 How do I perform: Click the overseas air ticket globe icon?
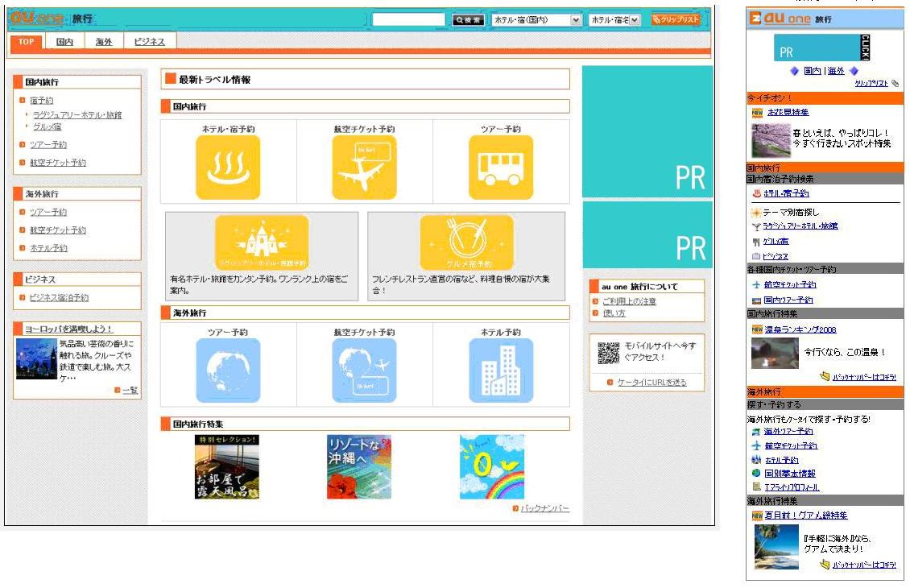pos(364,371)
